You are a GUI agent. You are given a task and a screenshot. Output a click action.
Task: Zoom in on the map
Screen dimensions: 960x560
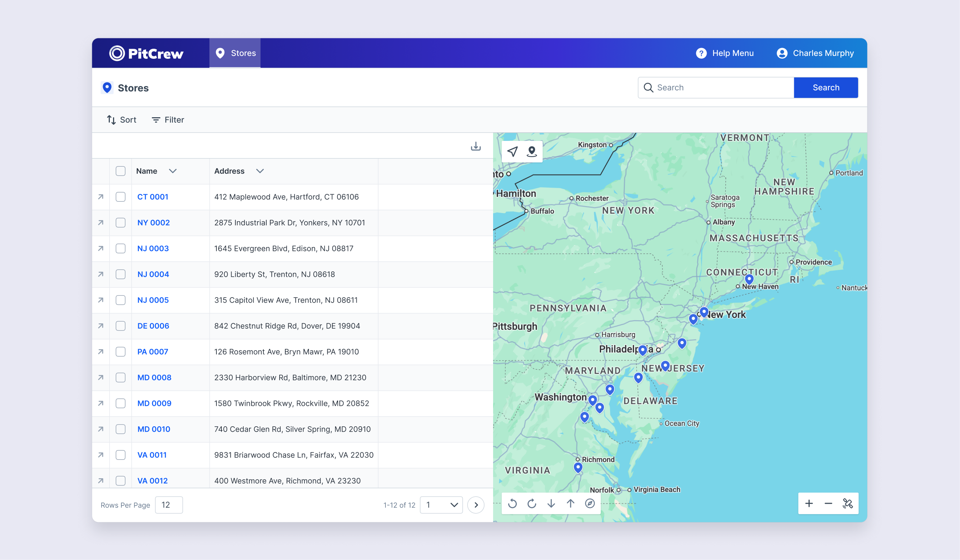coord(809,504)
